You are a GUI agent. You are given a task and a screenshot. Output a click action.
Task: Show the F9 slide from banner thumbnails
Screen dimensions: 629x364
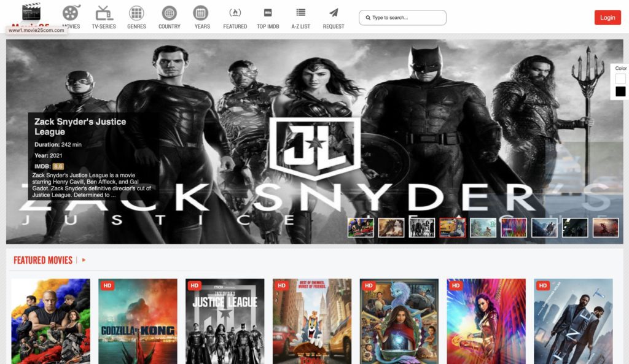tap(361, 228)
